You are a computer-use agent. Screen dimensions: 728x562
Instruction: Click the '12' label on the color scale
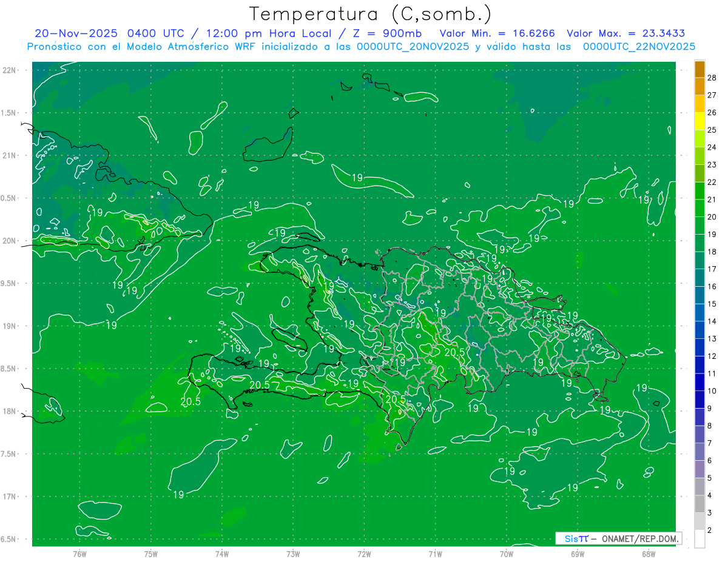tap(712, 356)
